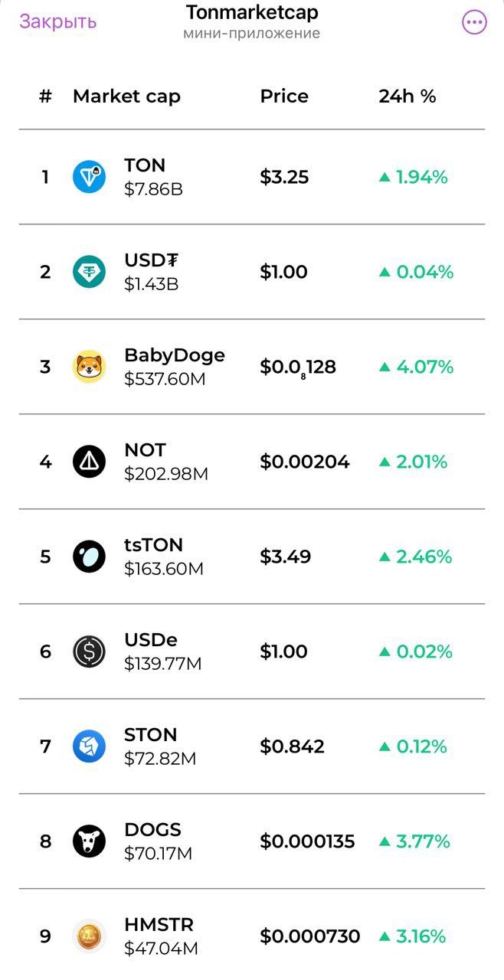Click the tsTON token icon
Viewport: 504px width, 980px height.
coord(90,557)
